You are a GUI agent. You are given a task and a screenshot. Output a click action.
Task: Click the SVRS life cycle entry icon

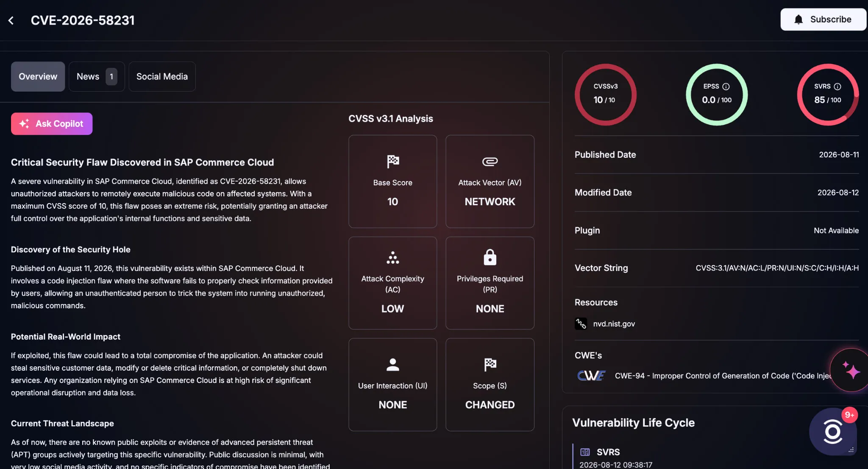pyautogui.click(x=585, y=452)
